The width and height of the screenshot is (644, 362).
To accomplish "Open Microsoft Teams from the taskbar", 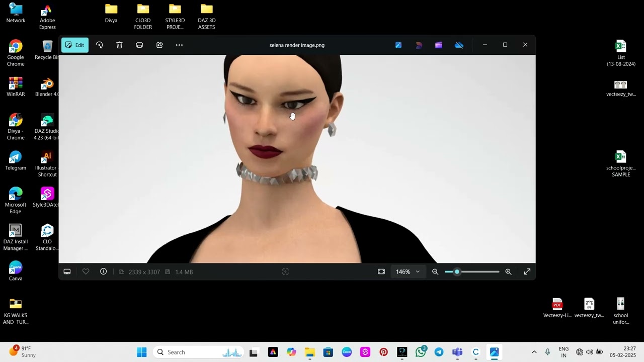I will click(x=457, y=352).
